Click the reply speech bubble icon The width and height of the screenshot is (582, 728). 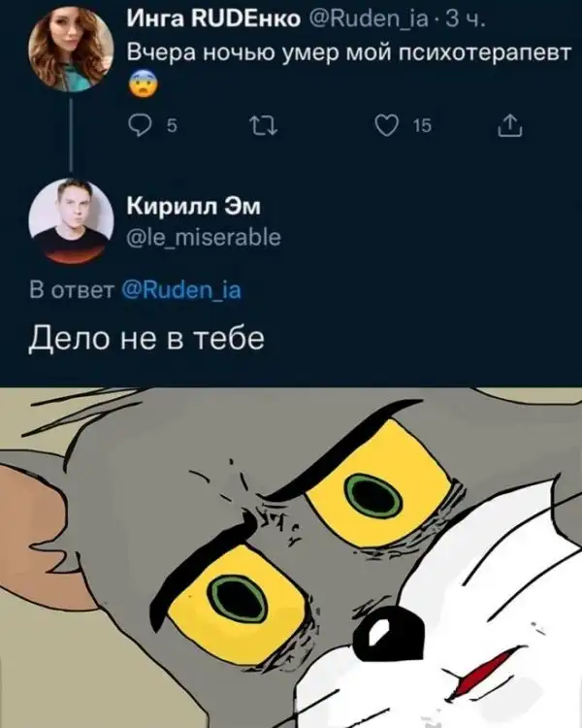click(x=139, y=126)
